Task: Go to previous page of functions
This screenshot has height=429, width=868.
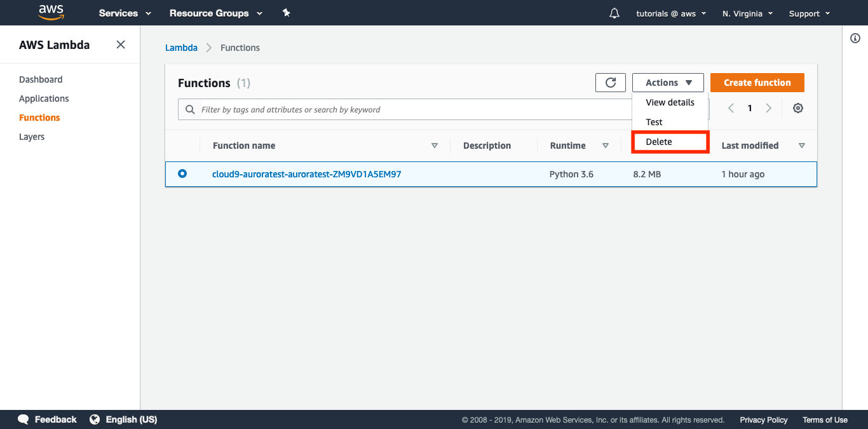Action: 731,108
